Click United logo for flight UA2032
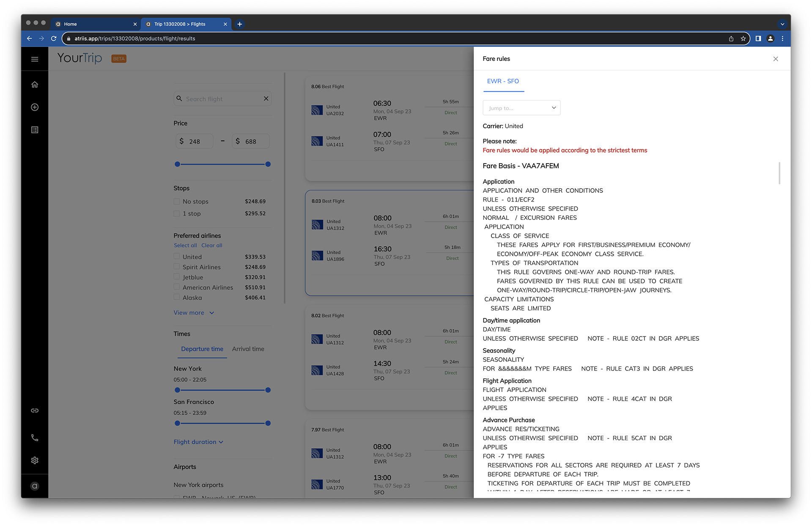Screen dimensions: 812x526 point(317,110)
